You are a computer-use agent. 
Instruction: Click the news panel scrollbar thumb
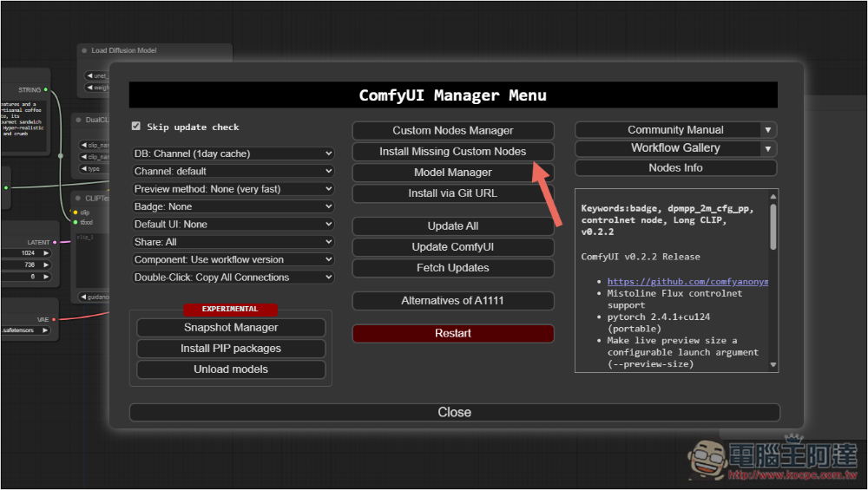(x=773, y=227)
